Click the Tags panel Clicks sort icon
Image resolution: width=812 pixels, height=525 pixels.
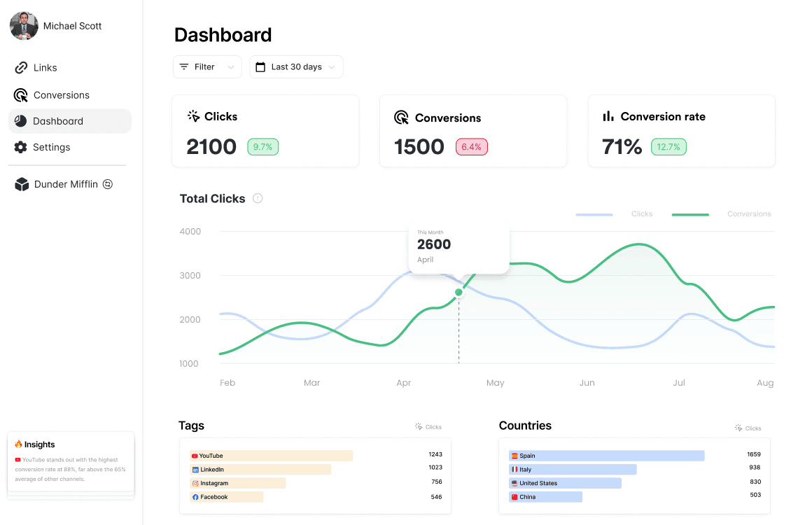419,426
